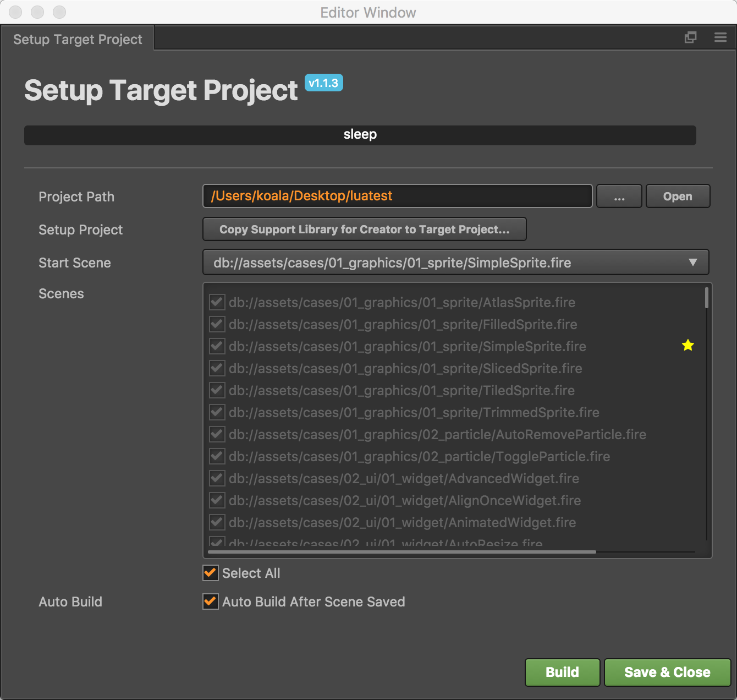Click the scenes list vertical scrollbar
Viewport: 737px width, 700px height.
[x=707, y=298]
